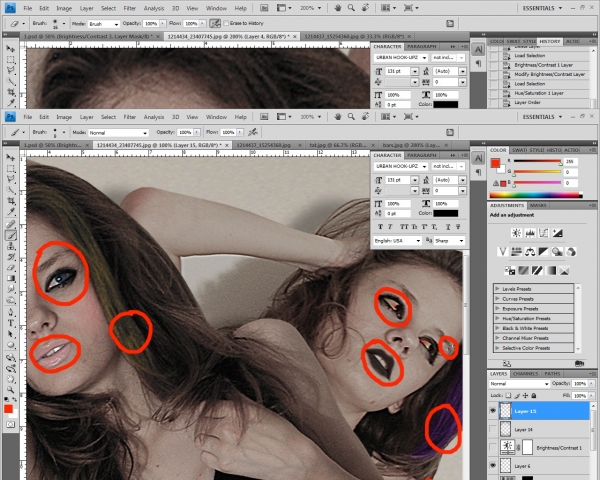Open the ESSENTIALS workspace switcher in lower window
Screen dimensions: 600x480
click(x=542, y=117)
